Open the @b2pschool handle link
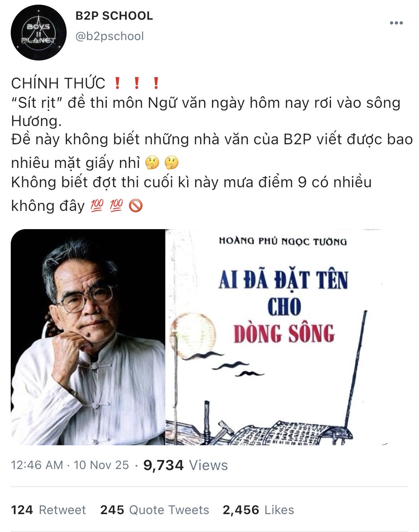The image size is (419, 532). (110, 36)
